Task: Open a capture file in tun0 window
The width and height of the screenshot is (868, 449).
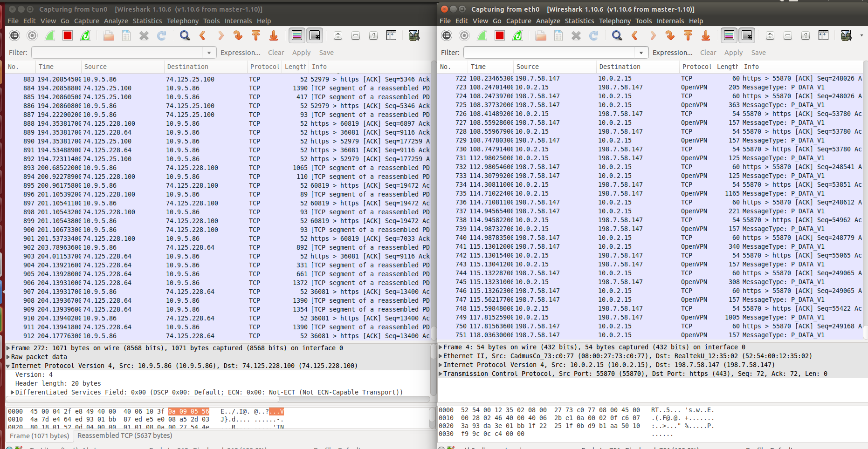Action: click(x=109, y=35)
